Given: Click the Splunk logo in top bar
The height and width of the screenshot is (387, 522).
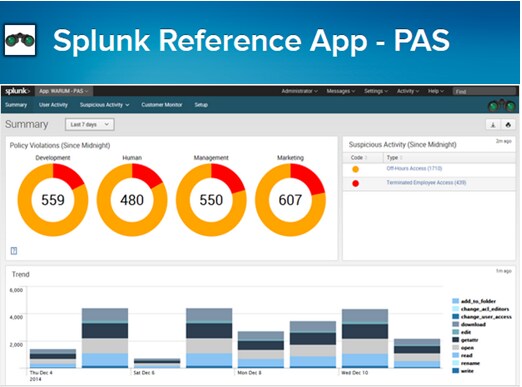Looking at the screenshot, I should tap(17, 91).
